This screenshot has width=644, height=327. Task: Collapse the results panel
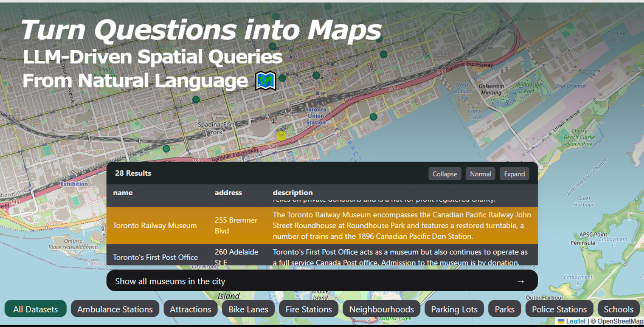point(444,173)
